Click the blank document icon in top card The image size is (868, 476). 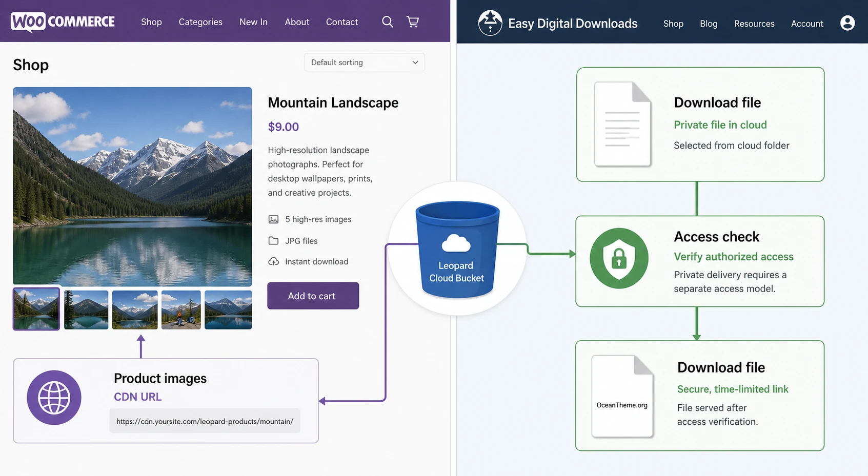623,124
